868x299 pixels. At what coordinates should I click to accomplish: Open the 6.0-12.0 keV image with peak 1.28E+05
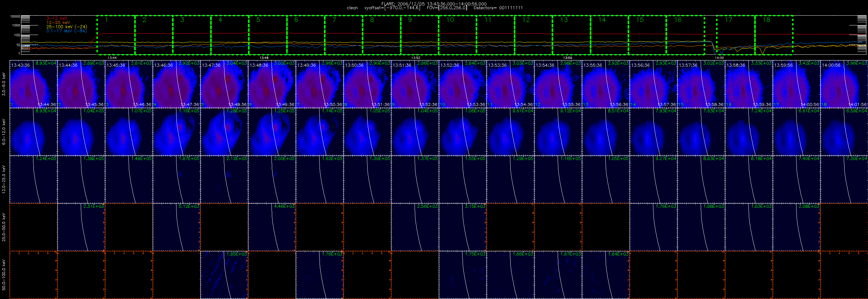(x=224, y=132)
